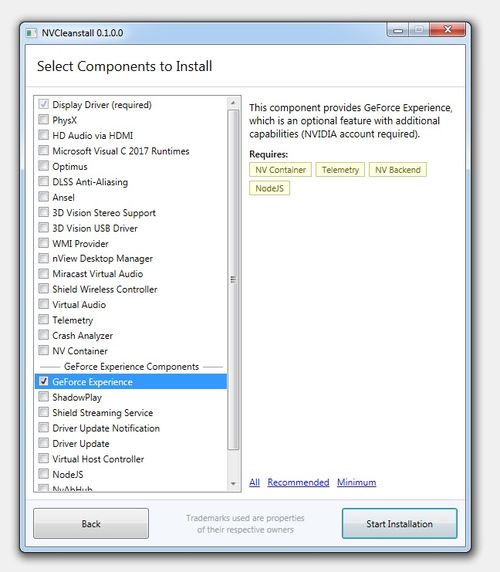This screenshot has width=500, height=572.
Task: Uncheck the GeForce Experience checkbox
Action: (43, 381)
